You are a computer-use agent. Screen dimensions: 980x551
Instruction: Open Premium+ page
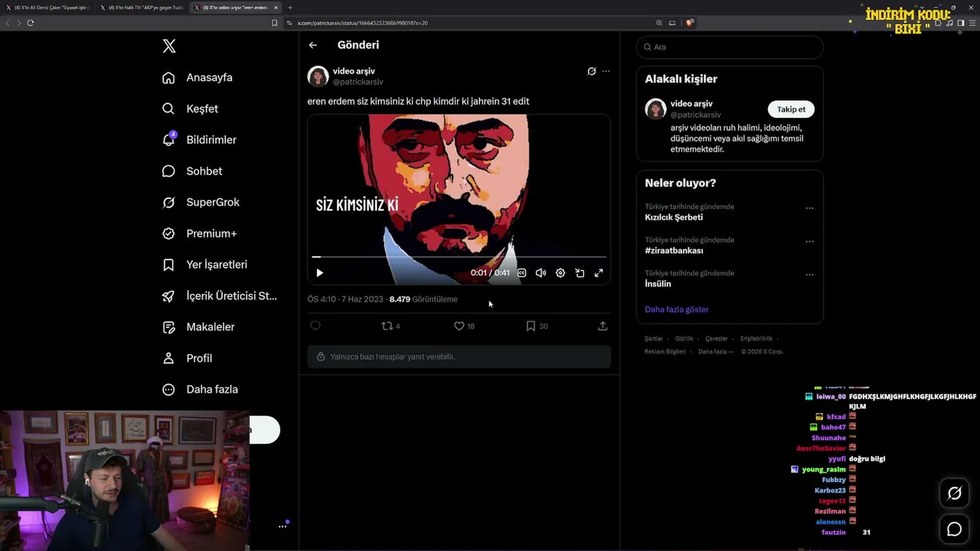pyautogui.click(x=200, y=233)
